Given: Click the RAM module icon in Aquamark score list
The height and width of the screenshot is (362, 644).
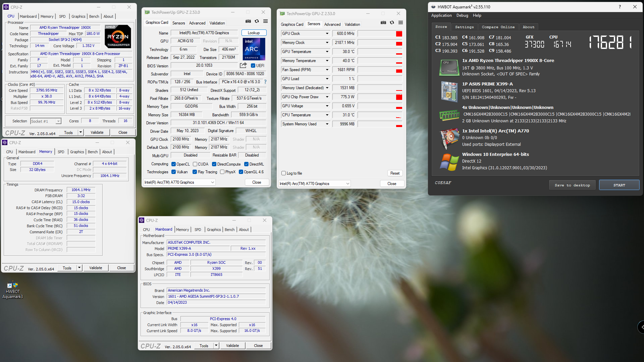Looking at the screenshot, I should click(x=449, y=115).
